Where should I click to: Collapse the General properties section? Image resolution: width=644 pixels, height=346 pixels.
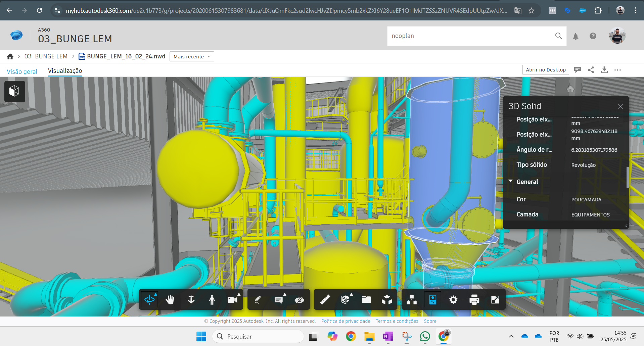(510, 181)
